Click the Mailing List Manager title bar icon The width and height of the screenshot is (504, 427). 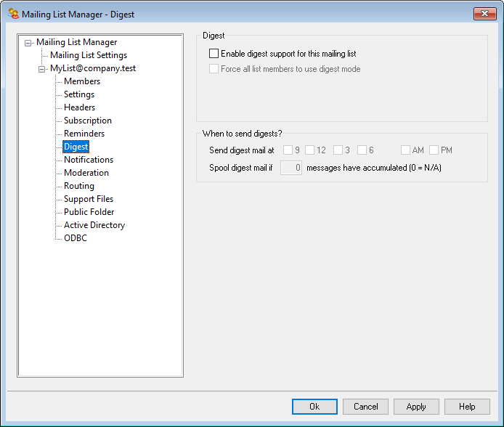13,14
